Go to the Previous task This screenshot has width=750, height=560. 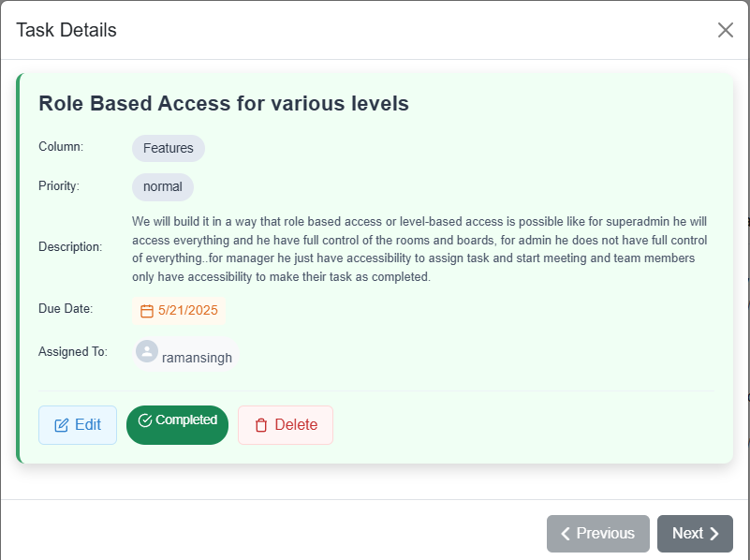pos(598,533)
